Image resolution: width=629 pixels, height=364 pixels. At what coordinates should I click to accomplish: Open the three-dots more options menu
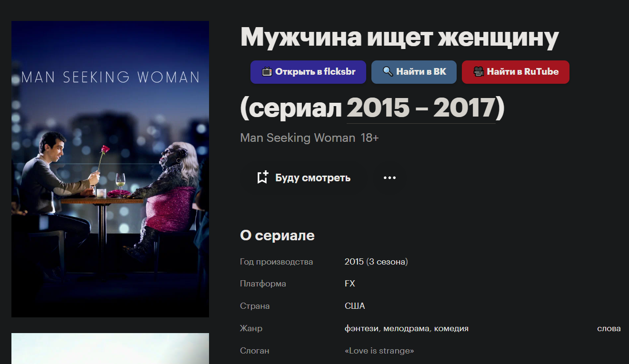tap(389, 177)
